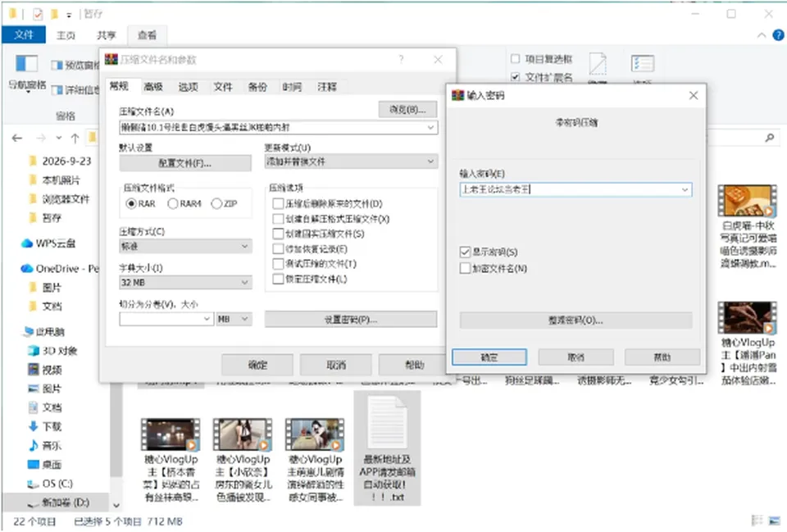Expand the password field dropdown arrow
Image resolution: width=787 pixels, height=532 pixels.
click(x=685, y=189)
